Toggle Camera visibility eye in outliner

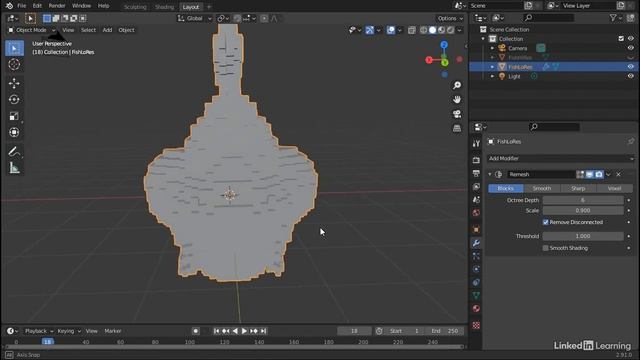pyautogui.click(x=630, y=48)
